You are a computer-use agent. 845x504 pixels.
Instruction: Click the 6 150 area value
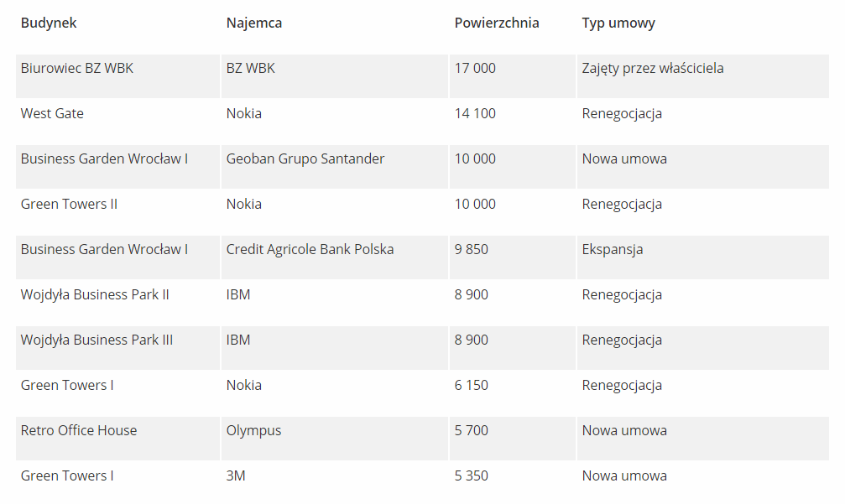[x=472, y=386]
